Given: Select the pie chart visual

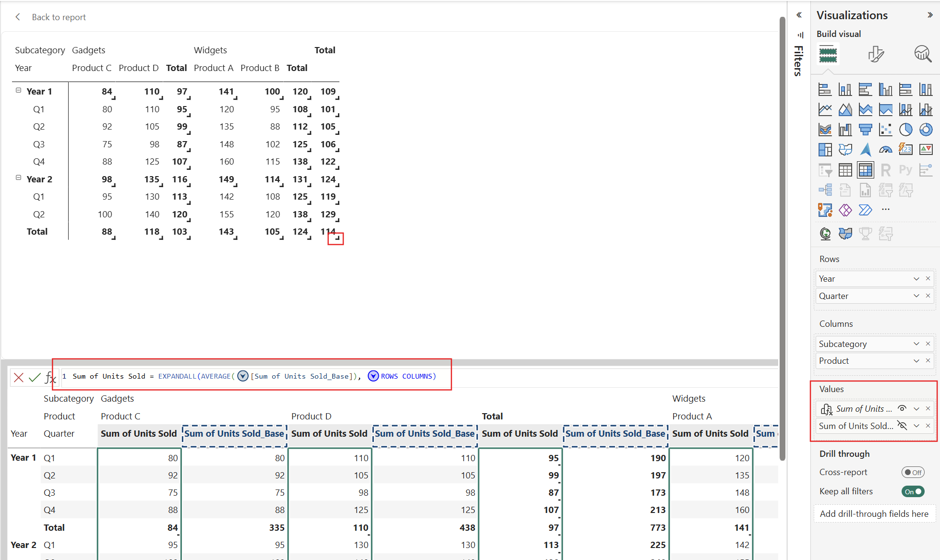Looking at the screenshot, I should coord(905,130).
